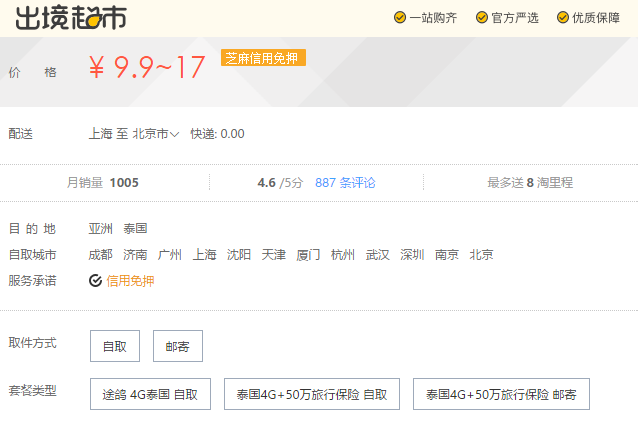Click pickup city 南京
This screenshot has width=641, height=440.
(x=446, y=254)
